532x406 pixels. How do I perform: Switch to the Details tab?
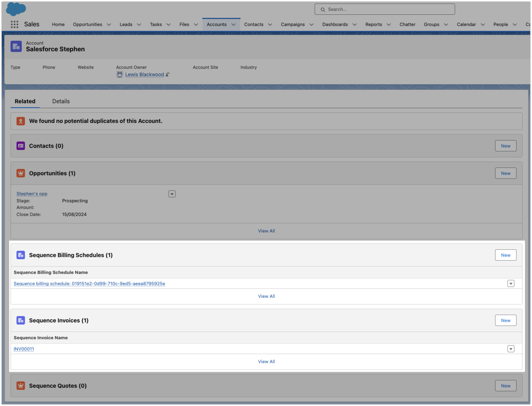coord(61,101)
